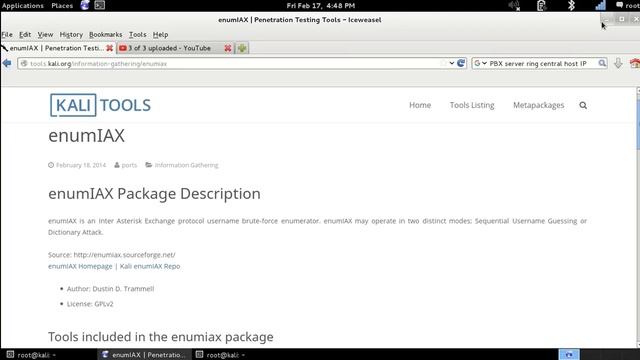Close the YouTube upload tab
The image size is (640, 360).
(x=228, y=48)
